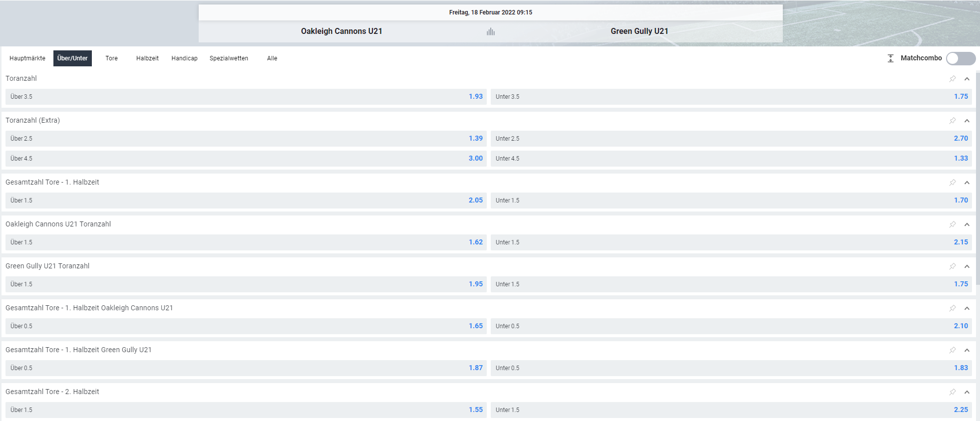Bet Unter 3.5 at 1.75
This screenshot has width=980, height=421.
pos(731,97)
